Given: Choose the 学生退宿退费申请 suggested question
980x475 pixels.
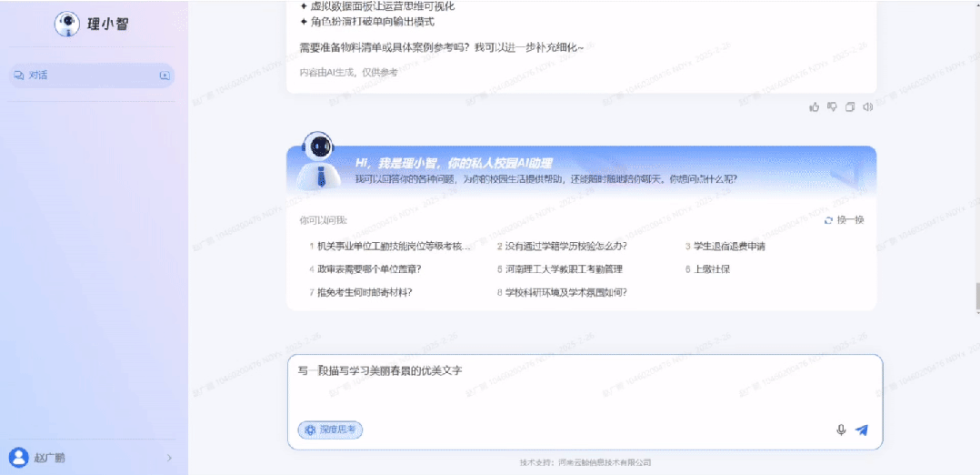Looking at the screenshot, I should coord(729,246).
